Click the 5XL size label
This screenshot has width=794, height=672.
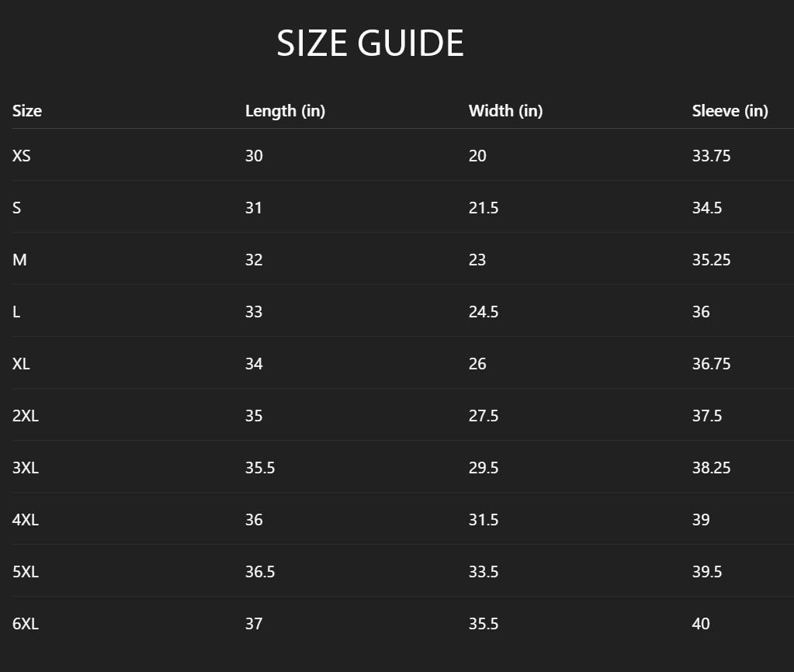click(x=26, y=572)
